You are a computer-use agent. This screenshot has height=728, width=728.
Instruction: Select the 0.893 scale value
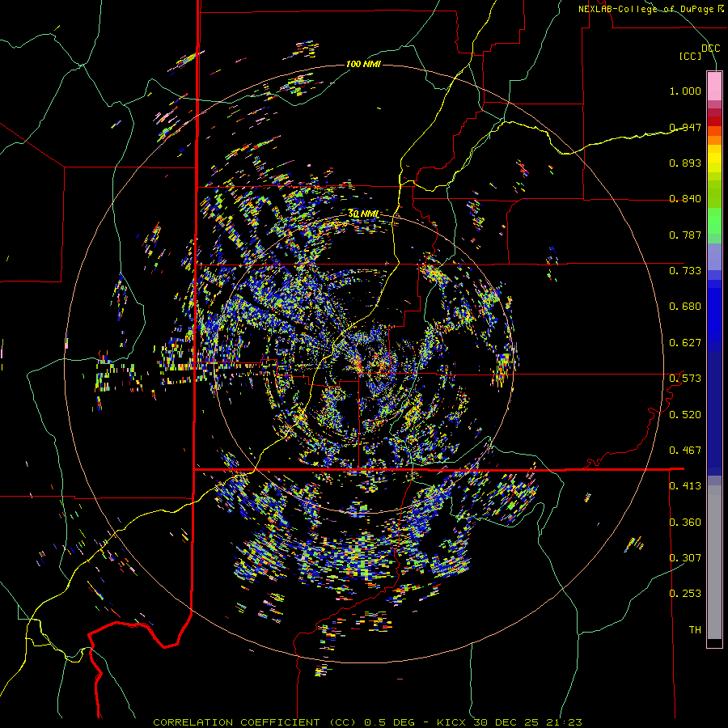(685, 163)
